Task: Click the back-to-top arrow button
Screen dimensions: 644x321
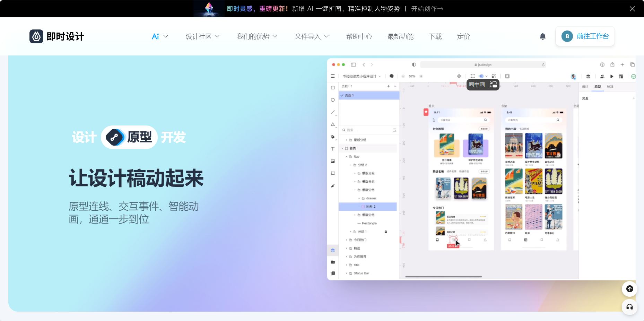Action: [x=630, y=289]
